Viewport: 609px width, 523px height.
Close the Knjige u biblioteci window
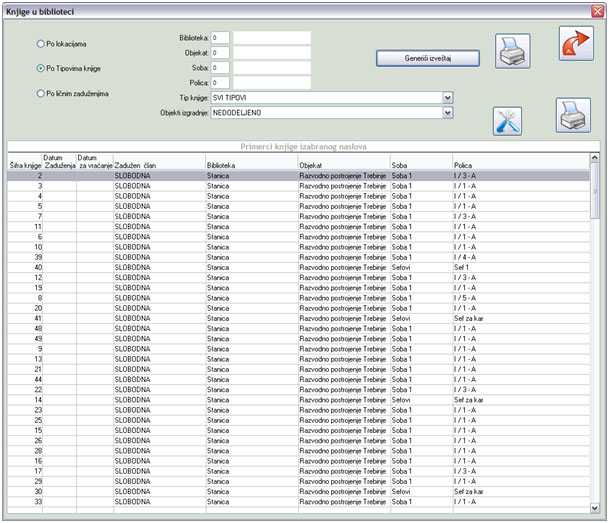tap(598, 9)
